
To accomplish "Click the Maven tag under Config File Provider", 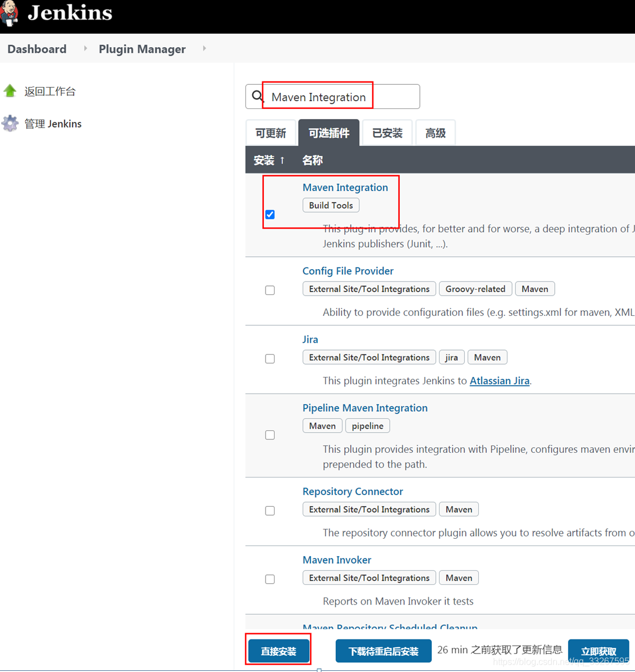I will [535, 289].
